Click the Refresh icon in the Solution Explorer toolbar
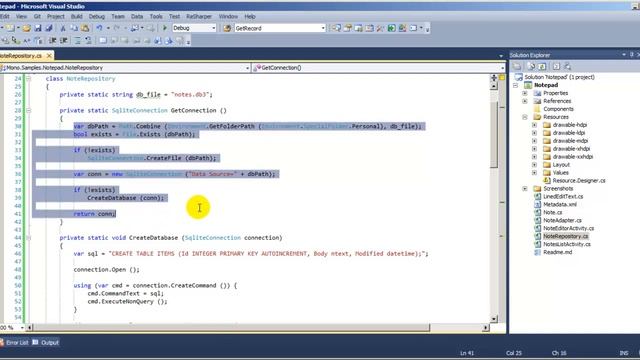This screenshot has width=640, height=360. coord(542,66)
